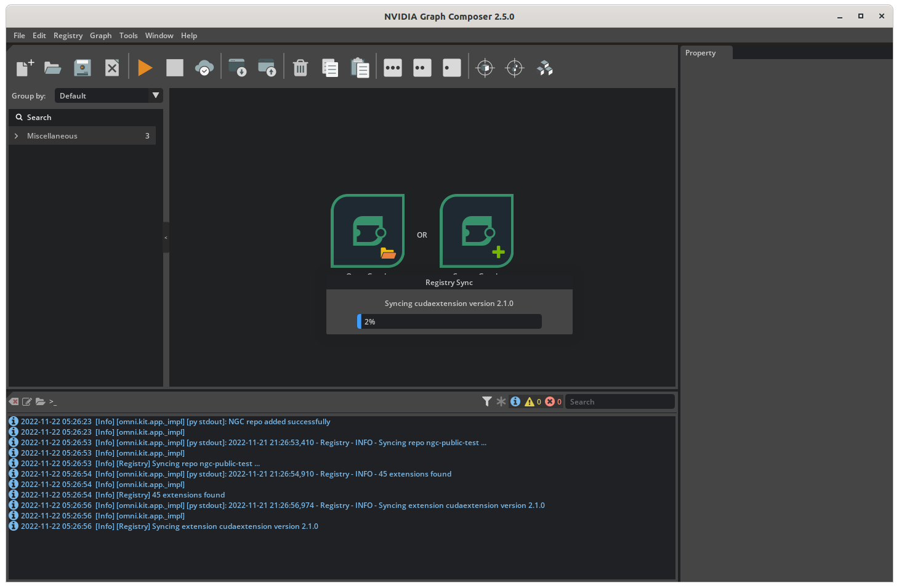899x588 pixels.
Task: Click the Registry Sync progress bar
Action: pyautogui.click(x=449, y=321)
